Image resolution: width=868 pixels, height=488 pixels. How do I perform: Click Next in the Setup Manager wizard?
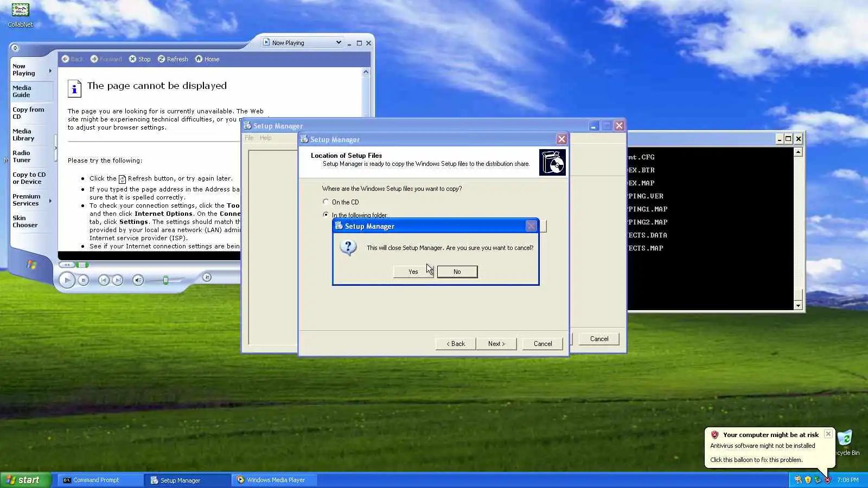point(496,344)
